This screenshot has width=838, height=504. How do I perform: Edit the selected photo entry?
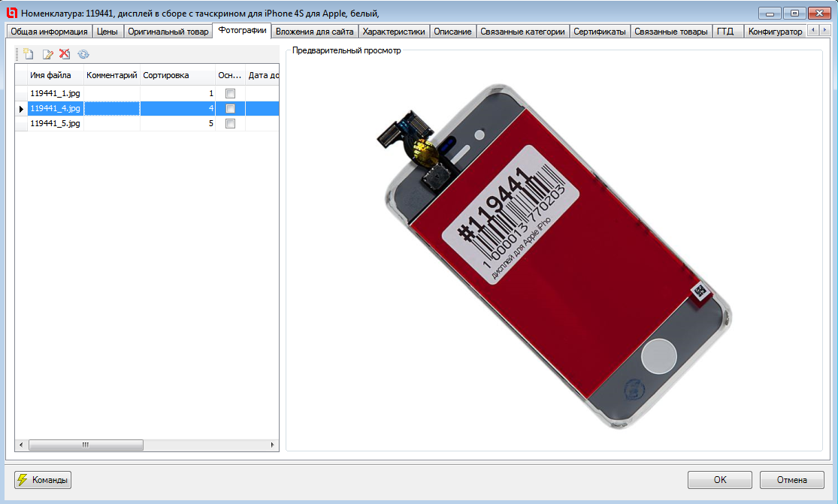[x=47, y=54]
